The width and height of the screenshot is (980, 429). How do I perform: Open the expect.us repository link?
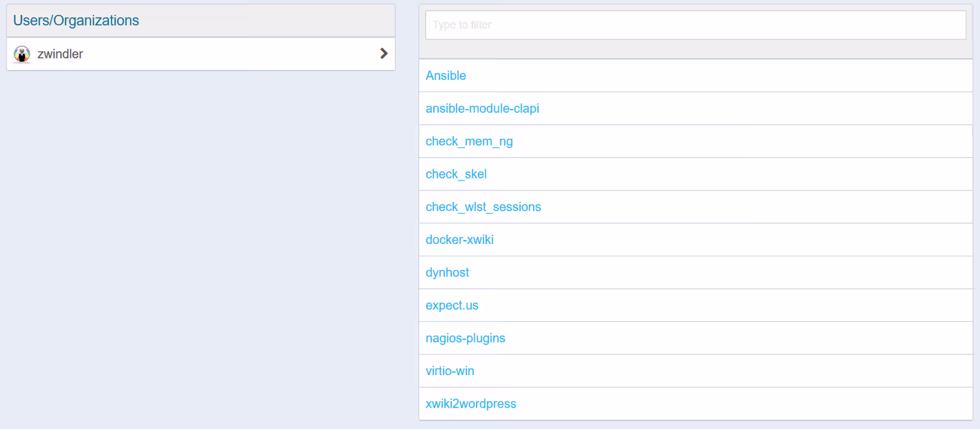[451, 306]
